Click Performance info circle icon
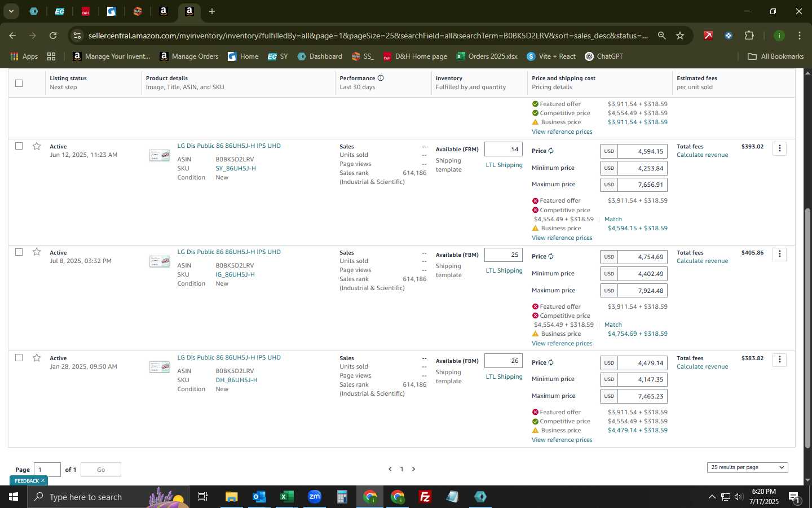The image size is (812, 508). (x=381, y=78)
